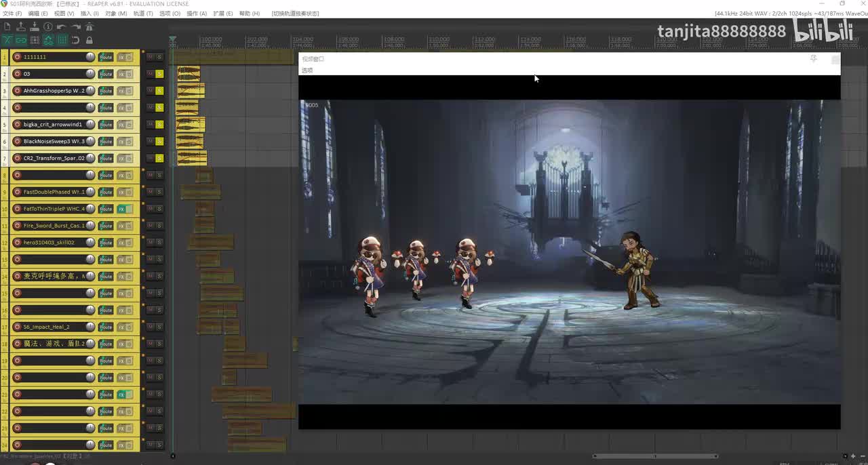Open the 视图 (V) menu

[x=64, y=14]
